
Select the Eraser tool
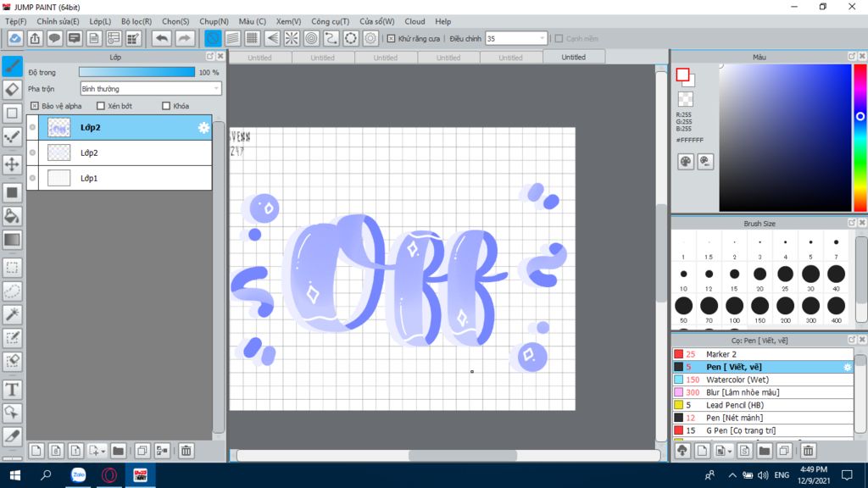click(x=12, y=89)
